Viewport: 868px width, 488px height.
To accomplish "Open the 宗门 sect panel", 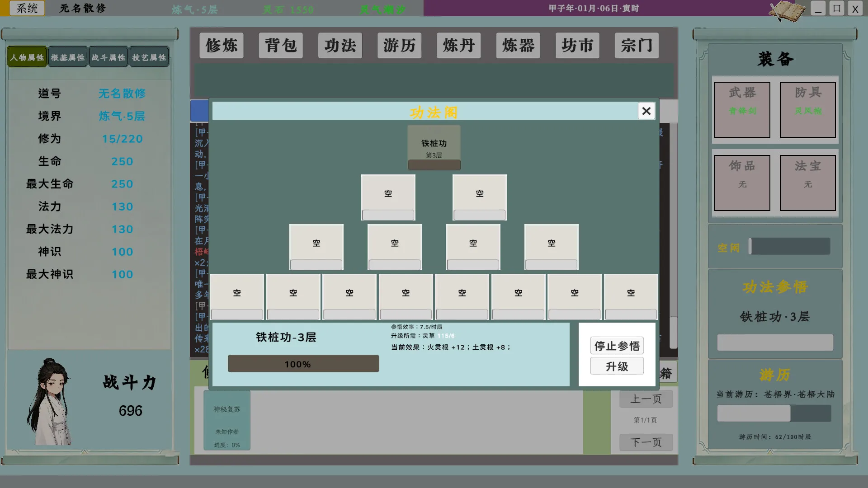I will click(x=637, y=45).
